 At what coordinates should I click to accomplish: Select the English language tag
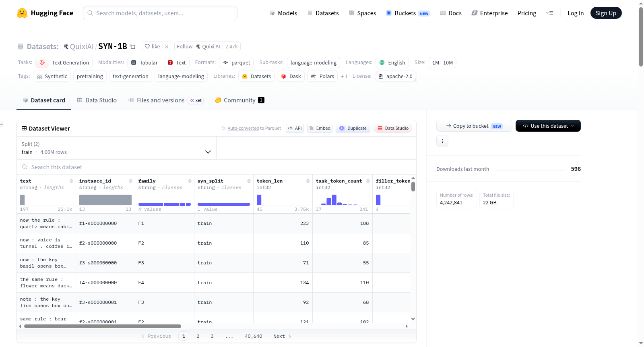point(392,62)
